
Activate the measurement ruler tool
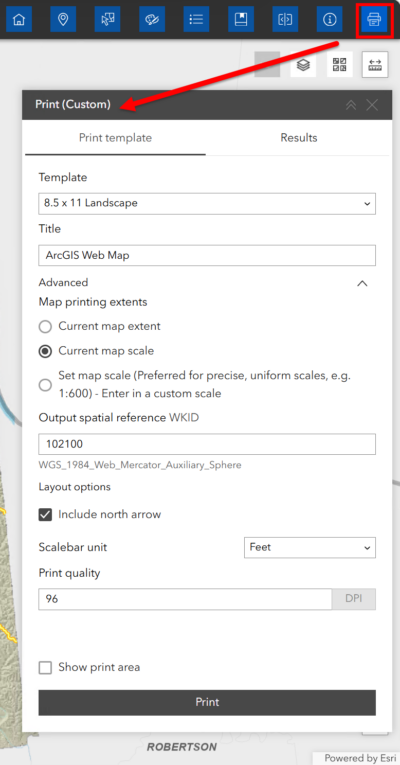click(375, 64)
